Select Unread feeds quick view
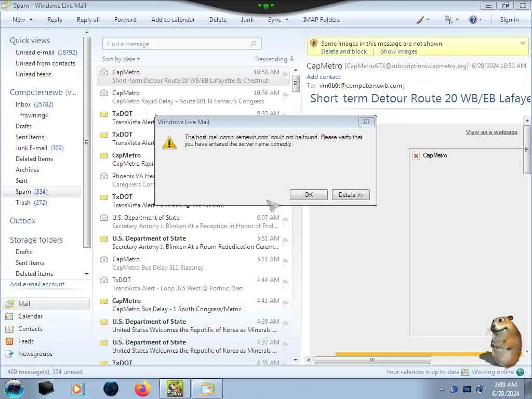 (x=34, y=74)
